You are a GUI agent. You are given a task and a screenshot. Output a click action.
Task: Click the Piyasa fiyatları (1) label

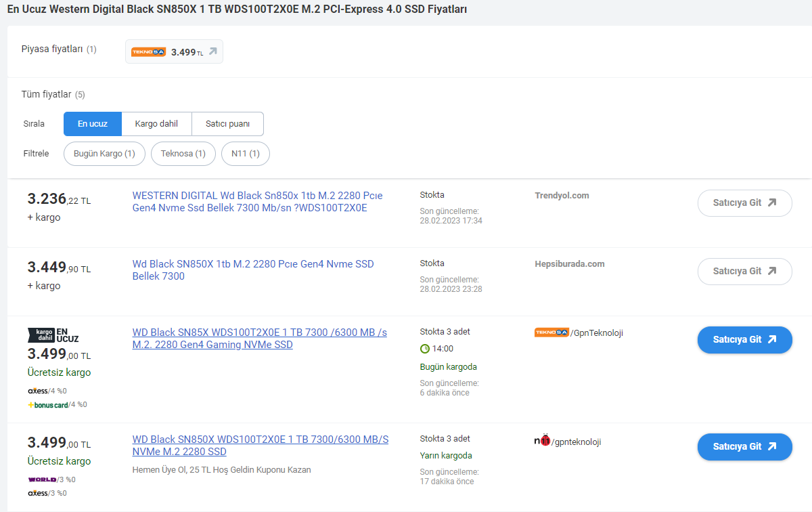[59, 49]
